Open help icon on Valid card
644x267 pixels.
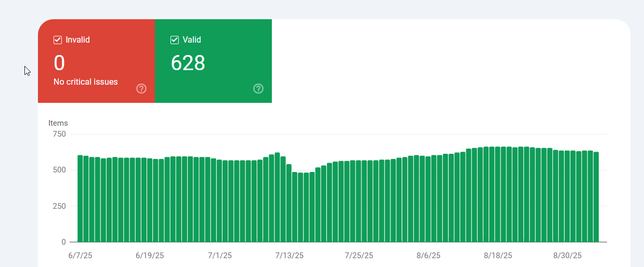point(258,89)
